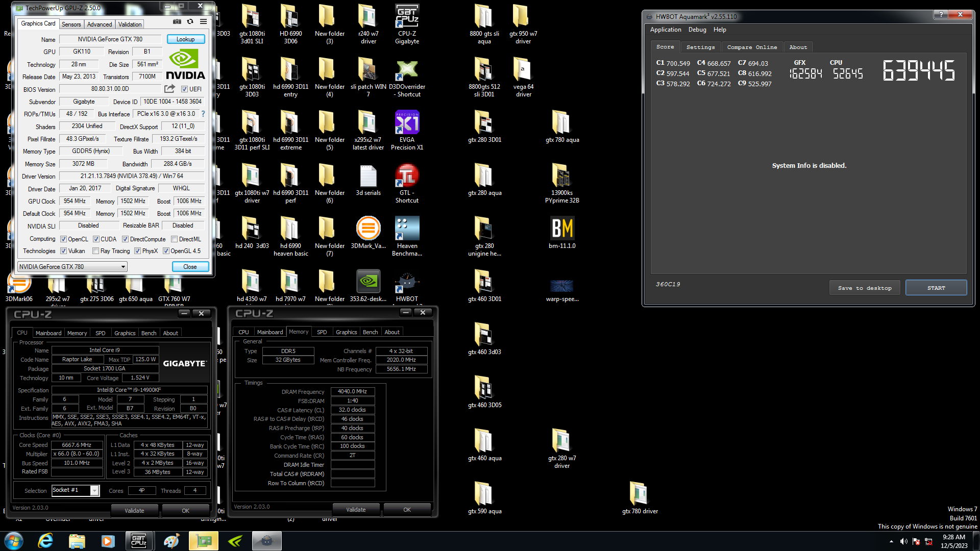This screenshot has width=980, height=551.
Task: Open the GPU-Z hamburger menu icon
Action: click(x=203, y=21)
